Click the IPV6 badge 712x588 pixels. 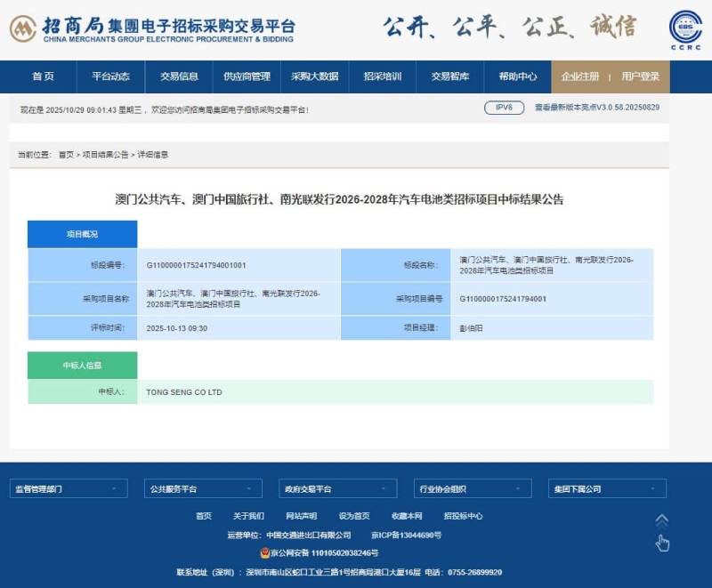point(504,108)
